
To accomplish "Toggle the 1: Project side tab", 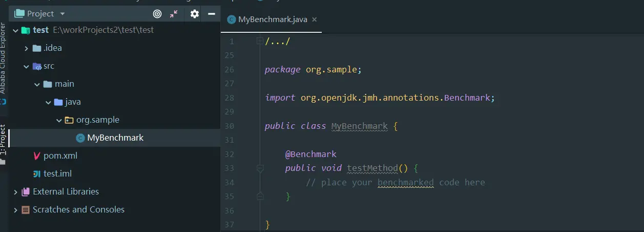I will pyautogui.click(x=3, y=140).
